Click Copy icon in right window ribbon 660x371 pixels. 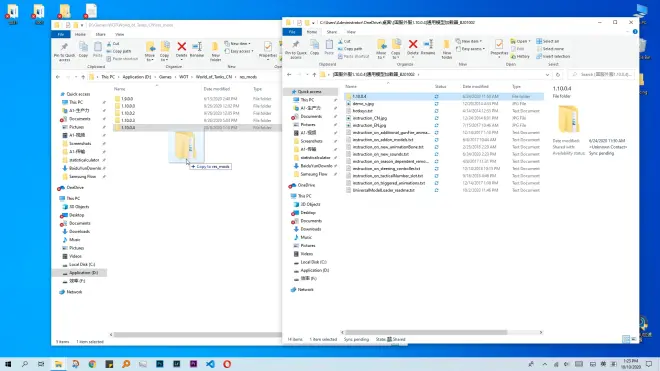tap(314, 47)
